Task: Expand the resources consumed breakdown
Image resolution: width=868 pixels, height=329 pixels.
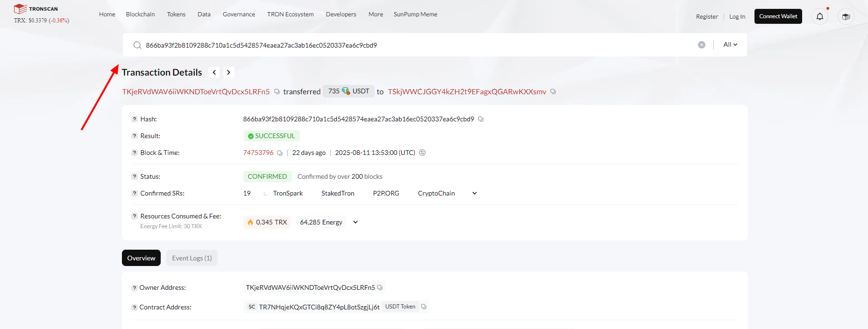Action: [356, 222]
